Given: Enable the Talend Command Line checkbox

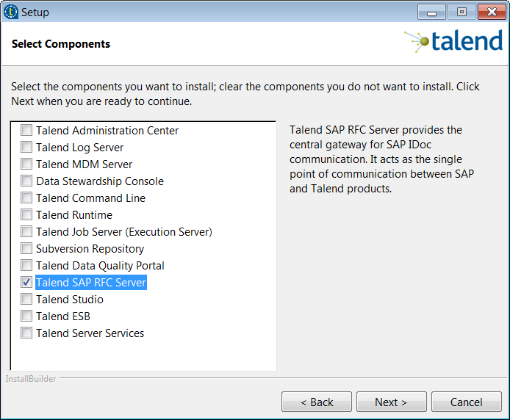Looking at the screenshot, I should point(26,198).
